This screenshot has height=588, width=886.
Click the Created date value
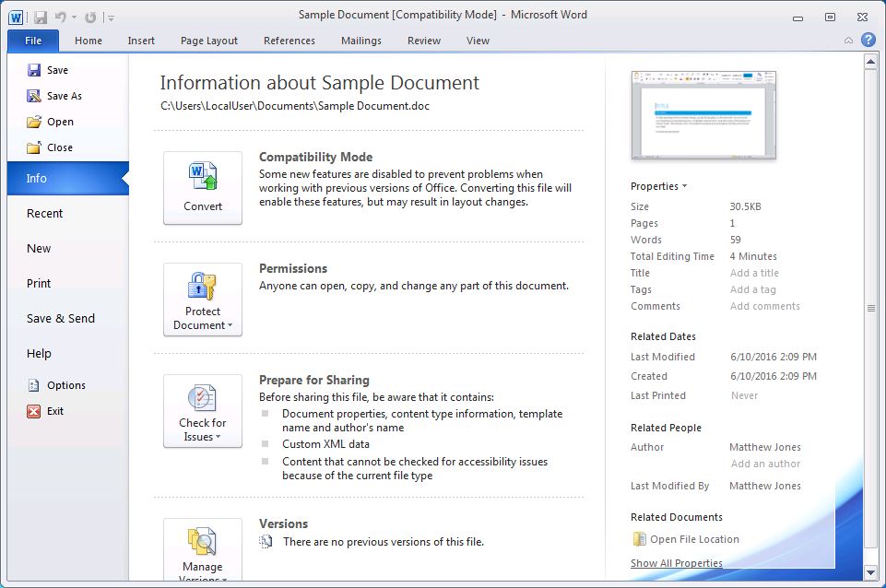[x=774, y=376]
